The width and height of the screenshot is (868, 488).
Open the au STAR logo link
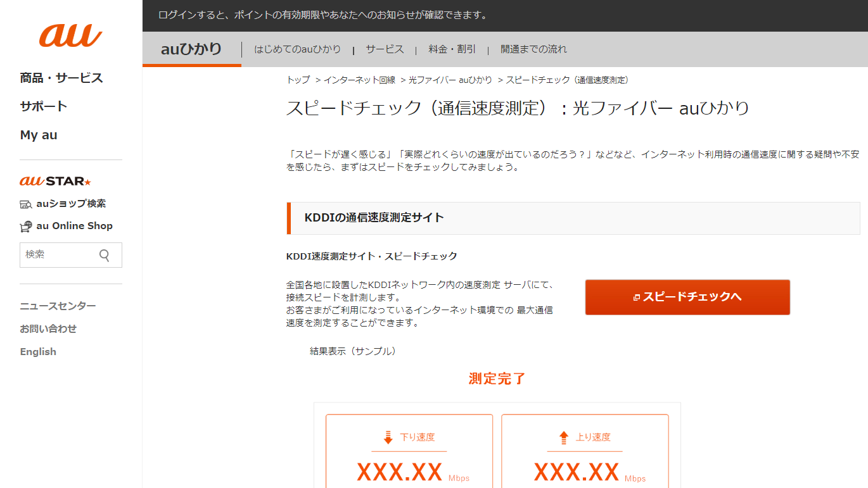click(x=56, y=181)
